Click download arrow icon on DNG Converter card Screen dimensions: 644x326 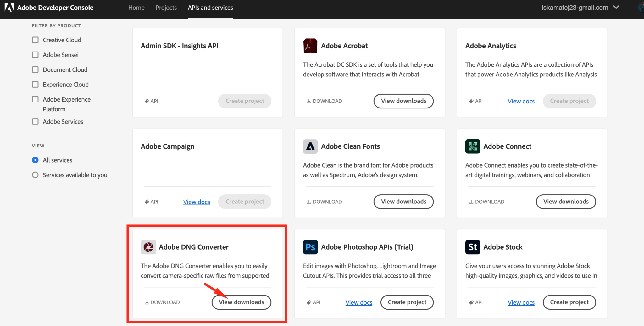point(147,302)
